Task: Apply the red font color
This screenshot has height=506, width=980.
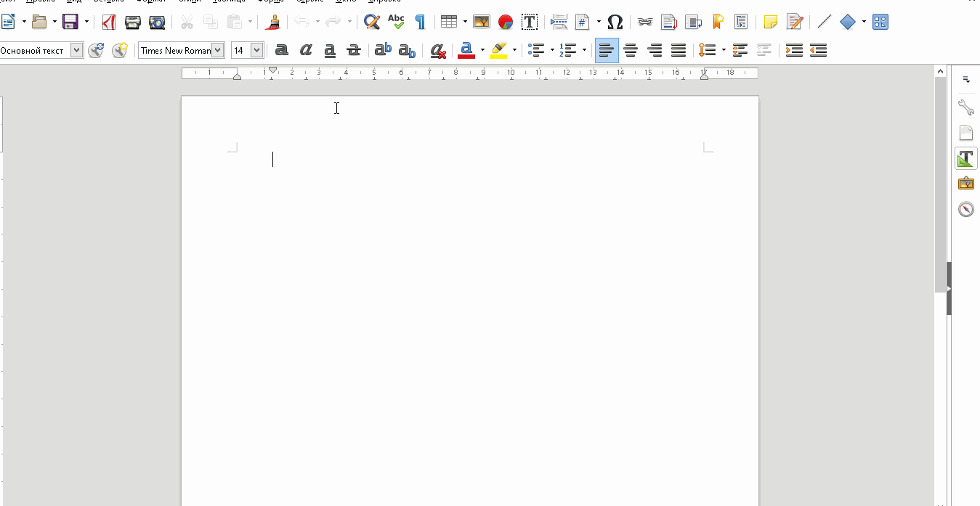Action: (466, 50)
